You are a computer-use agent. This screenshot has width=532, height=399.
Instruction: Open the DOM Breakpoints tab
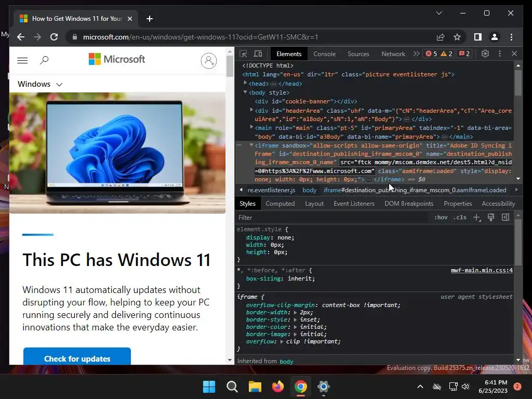tap(409, 204)
